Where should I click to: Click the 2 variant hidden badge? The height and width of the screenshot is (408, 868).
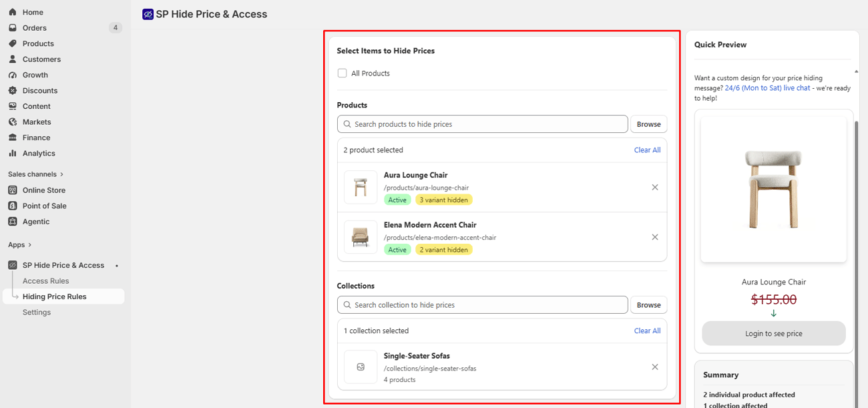pos(443,250)
